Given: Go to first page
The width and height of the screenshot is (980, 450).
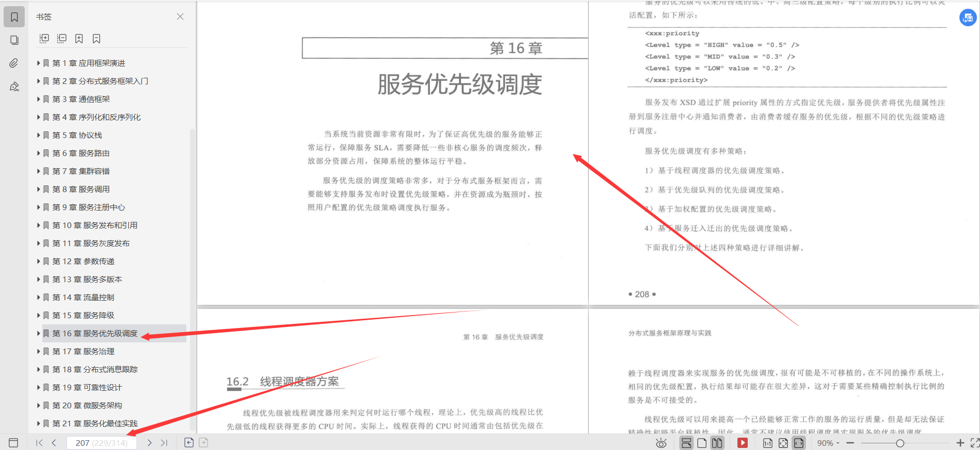Looking at the screenshot, I should pyautogui.click(x=39, y=443).
